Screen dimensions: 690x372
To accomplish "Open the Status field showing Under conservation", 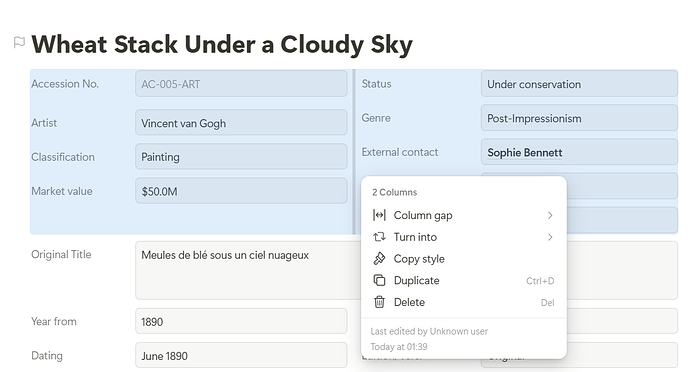I will coord(579,84).
